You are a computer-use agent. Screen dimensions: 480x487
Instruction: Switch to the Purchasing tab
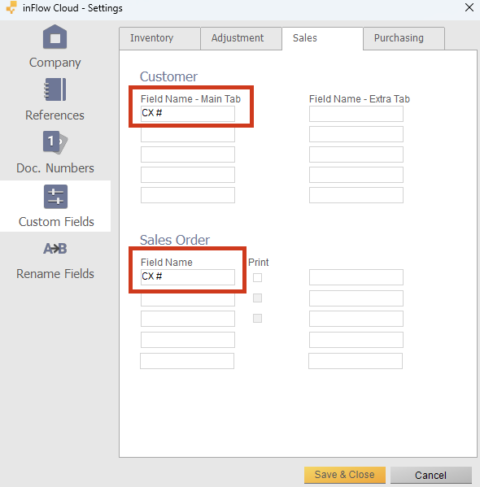404,38
